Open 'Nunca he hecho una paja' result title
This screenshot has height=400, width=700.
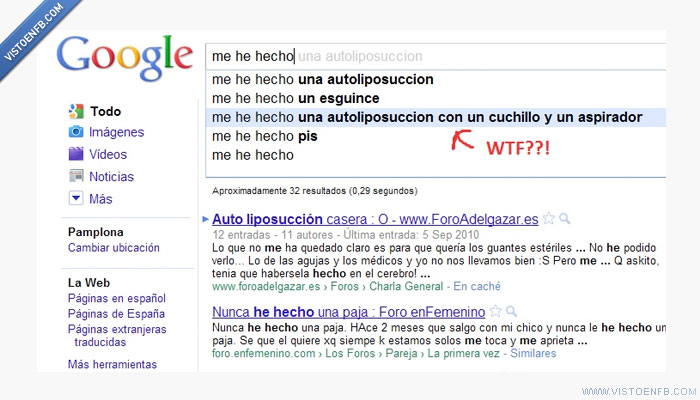(348, 312)
